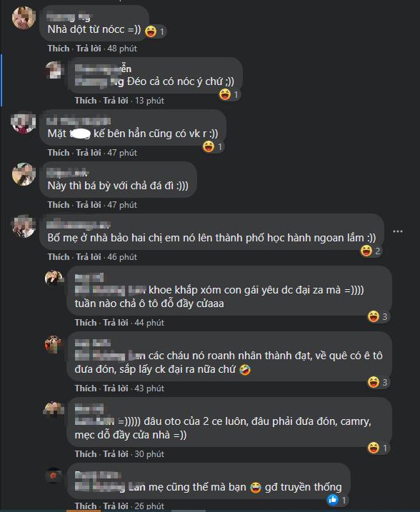The height and width of the screenshot is (512, 420).
Task: Click Thích under 'khoe khắp xóm' reply
Action: [86, 323]
